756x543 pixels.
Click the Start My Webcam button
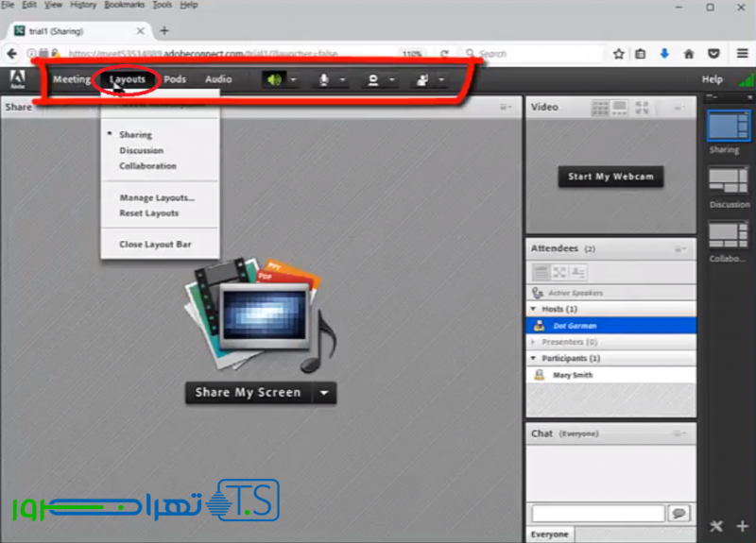coord(610,177)
